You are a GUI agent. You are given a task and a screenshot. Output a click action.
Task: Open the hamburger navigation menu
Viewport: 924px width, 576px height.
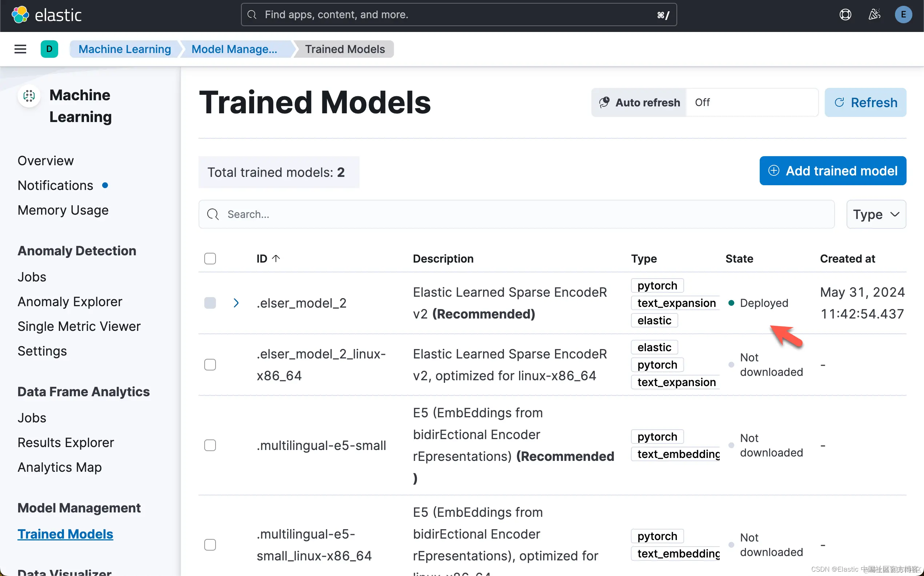20,49
